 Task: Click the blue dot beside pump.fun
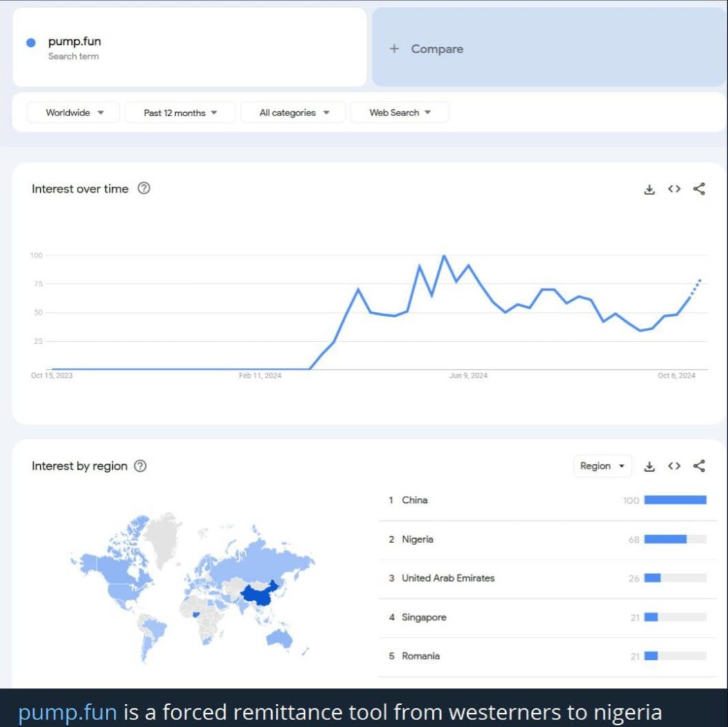31,43
